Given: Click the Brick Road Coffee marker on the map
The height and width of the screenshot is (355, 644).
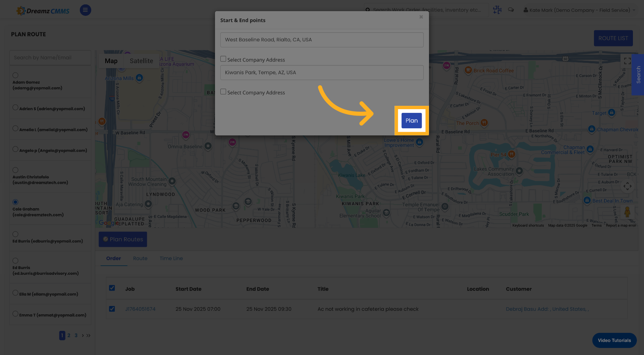Looking at the screenshot, I should pos(469,70).
